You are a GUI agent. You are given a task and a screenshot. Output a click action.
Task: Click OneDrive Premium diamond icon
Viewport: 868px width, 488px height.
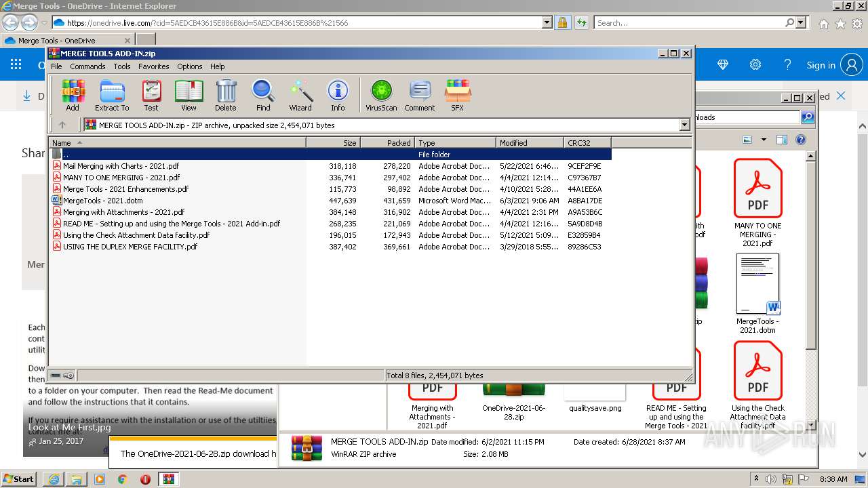pyautogui.click(x=722, y=65)
